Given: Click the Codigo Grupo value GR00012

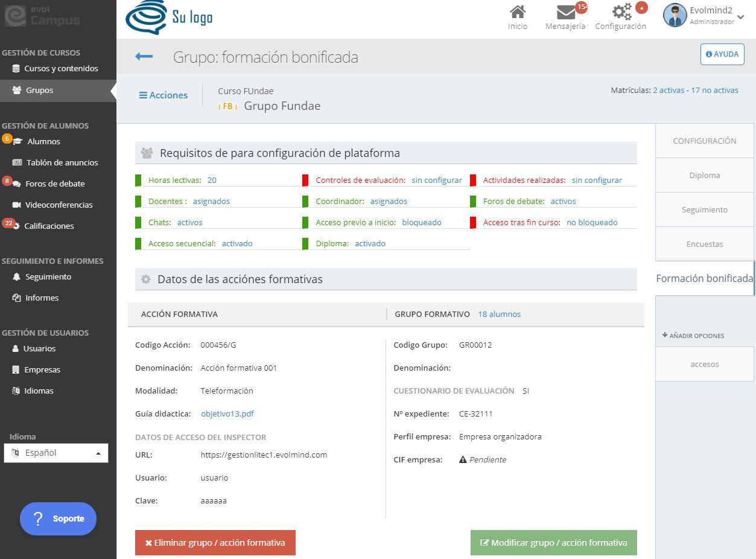Looking at the screenshot, I should pos(475,345).
